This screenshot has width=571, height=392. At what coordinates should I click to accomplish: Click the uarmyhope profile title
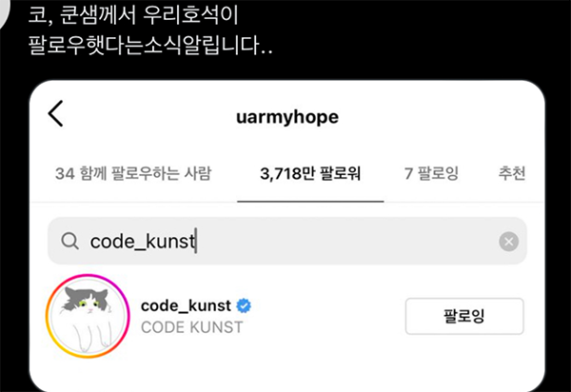click(287, 118)
